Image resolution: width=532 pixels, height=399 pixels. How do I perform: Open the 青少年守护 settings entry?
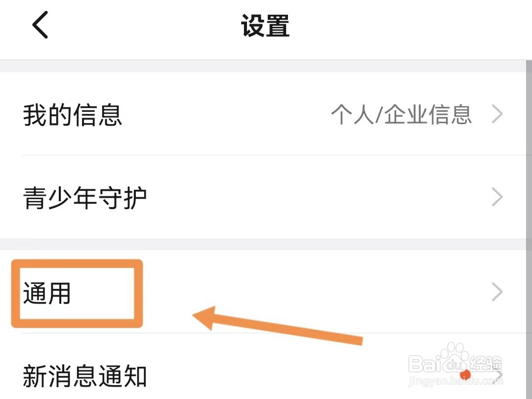[x=85, y=198]
